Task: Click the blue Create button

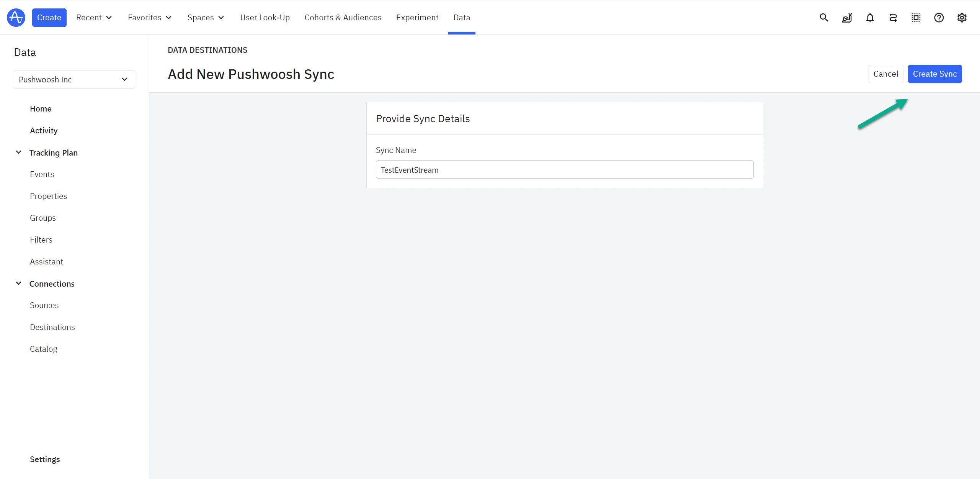Action: point(49,18)
